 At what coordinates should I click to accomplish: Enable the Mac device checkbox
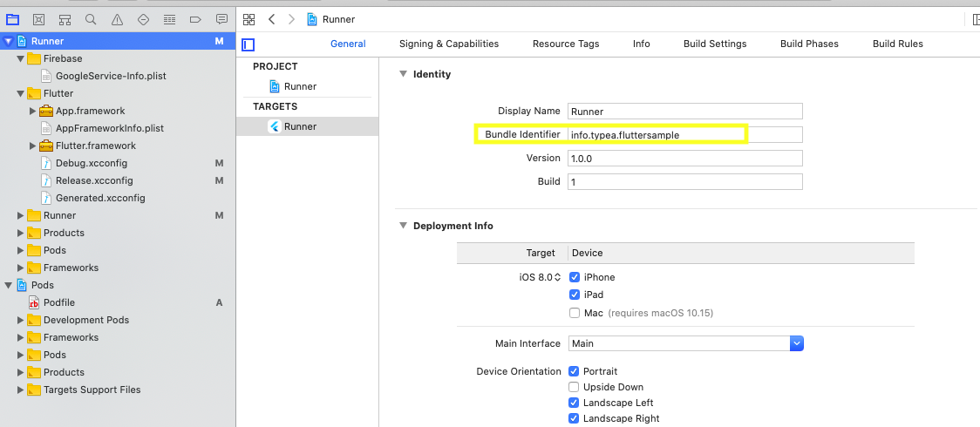pos(575,313)
